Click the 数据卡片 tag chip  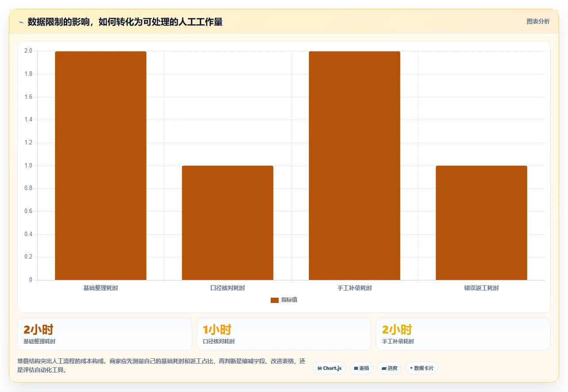(x=422, y=368)
